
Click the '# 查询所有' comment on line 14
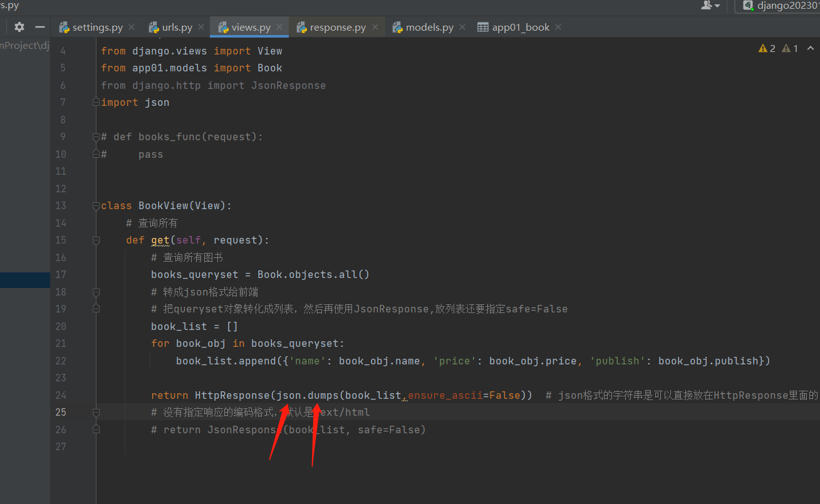[x=152, y=223]
